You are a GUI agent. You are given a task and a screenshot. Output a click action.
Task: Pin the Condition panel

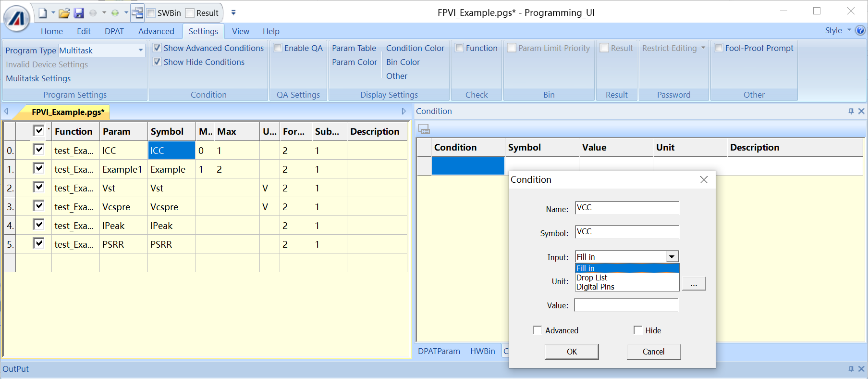pyautogui.click(x=851, y=111)
